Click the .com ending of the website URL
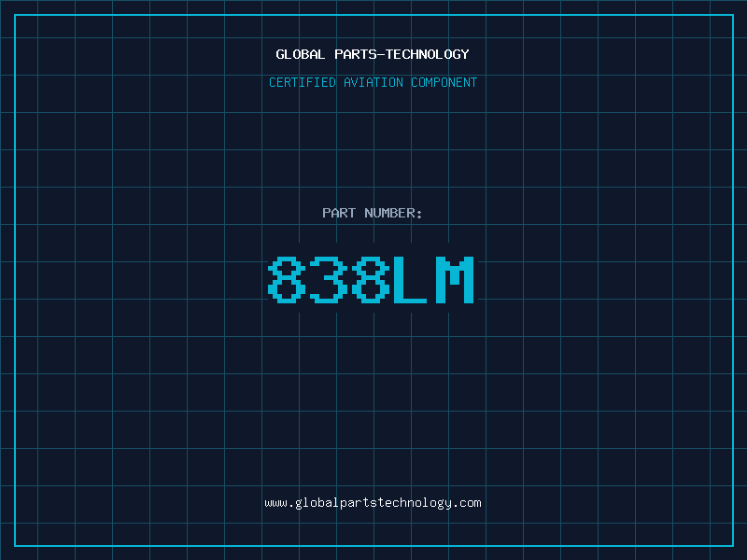The height and width of the screenshot is (560, 747). pos(466,503)
